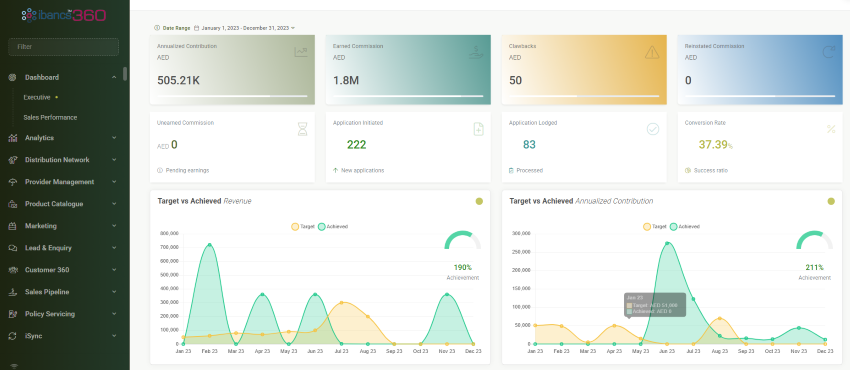Click the Annualized Contribution card progress bar
Image resolution: width=850 pixels, height=370 pixels.
click(232, 96)
